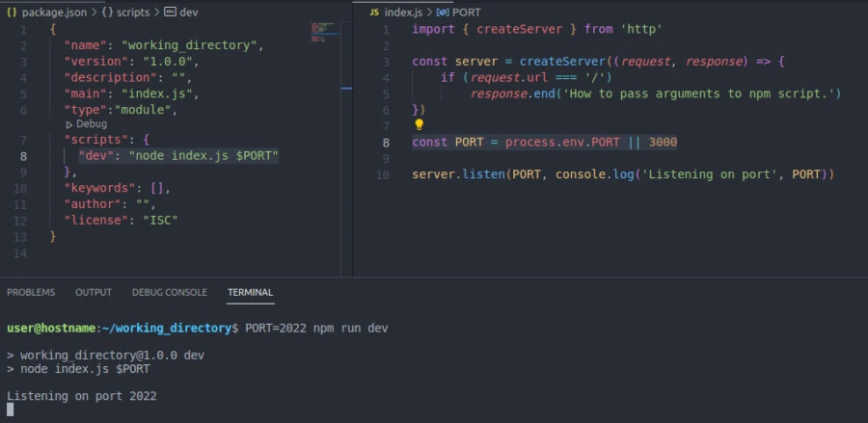Viewport: 868px width, 423px height.
Task: Open the dev breadcrumb dropdown
Action: pos(190,12)
